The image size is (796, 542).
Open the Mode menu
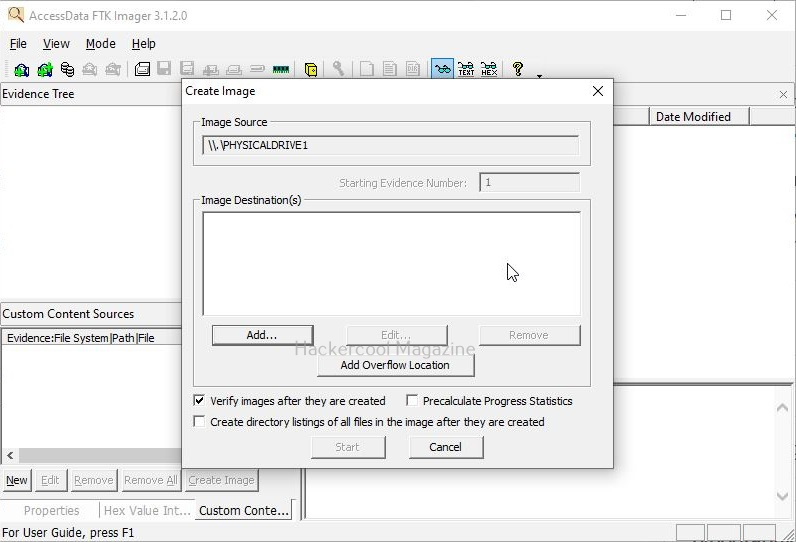click(x=100, y=44)
